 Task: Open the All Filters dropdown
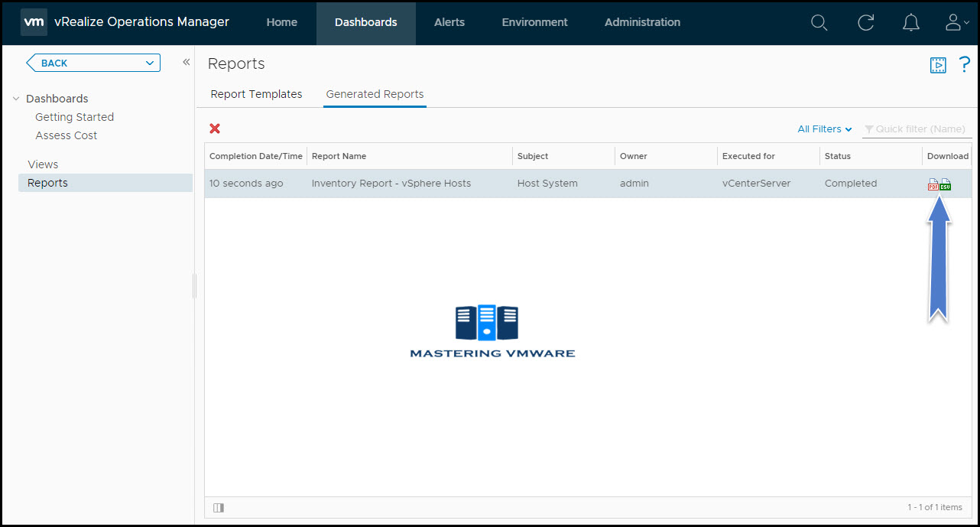click(825, 129)
